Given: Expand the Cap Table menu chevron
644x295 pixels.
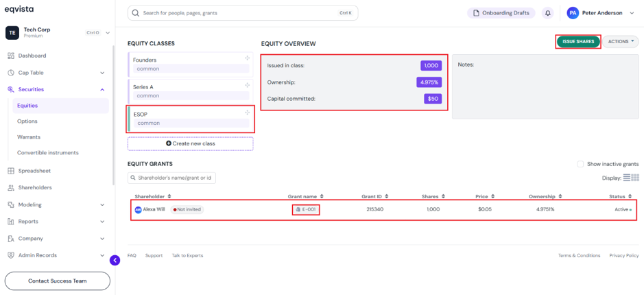Looking at the screenshot, I should (x=102, y=73).
